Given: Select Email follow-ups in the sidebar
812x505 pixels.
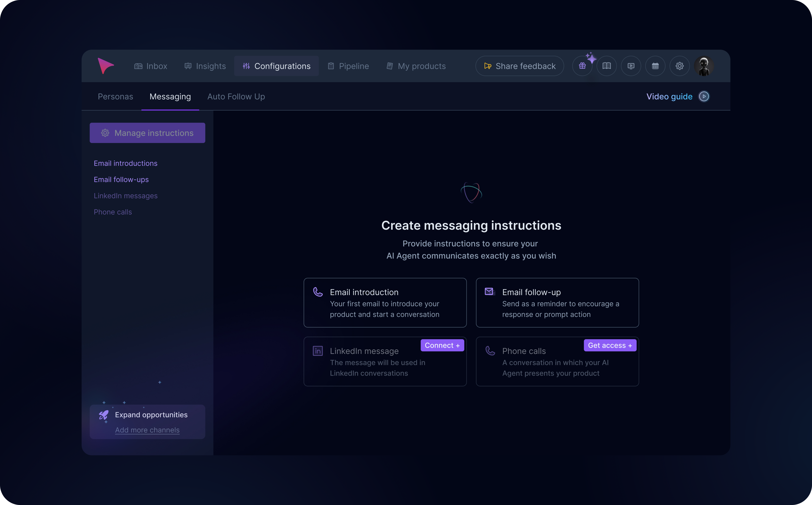Looking at the screenshot, I should (x=121, y=179).
